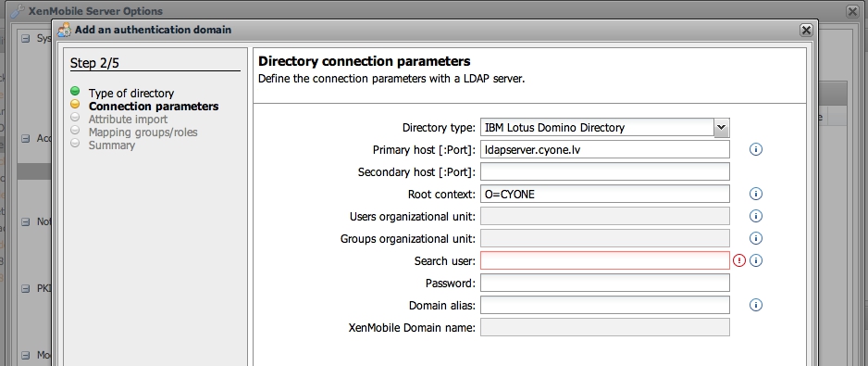Select the IBM Lotus Domino Directory combo box
The height and width of the screenshot is (366, 868).
coord(604,128)
